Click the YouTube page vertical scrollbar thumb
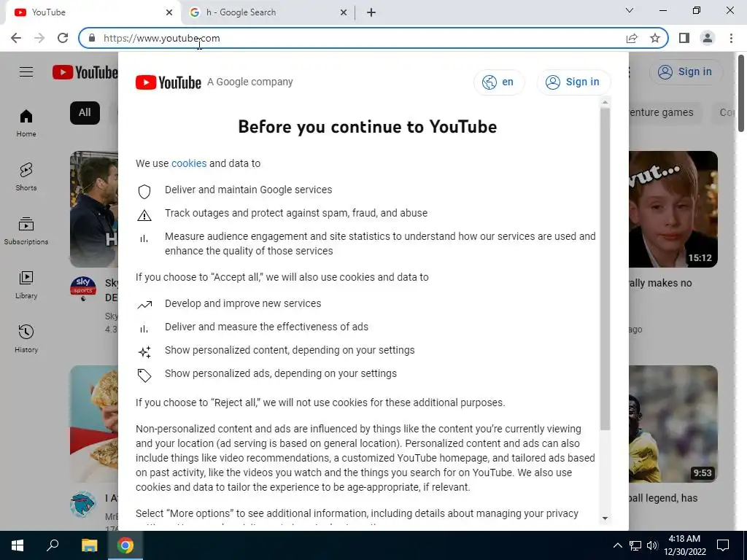The height and width of the screenshot is (560, 747). (741, 93)
